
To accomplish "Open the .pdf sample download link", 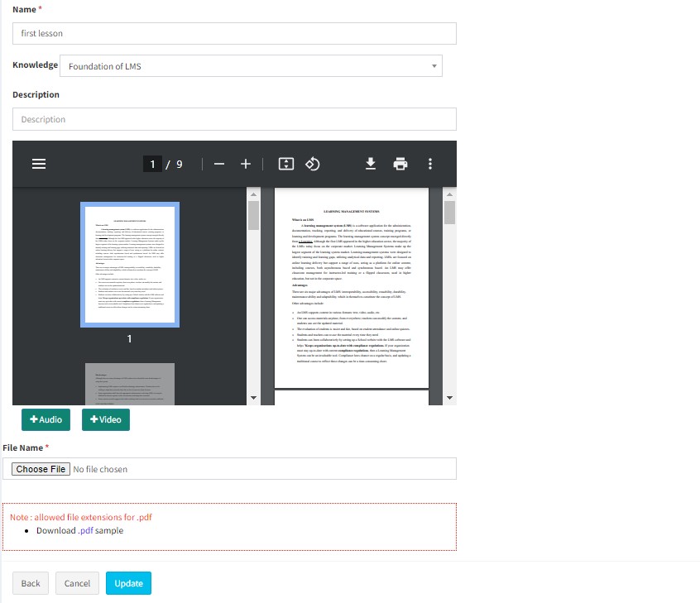I will (86, 530).
